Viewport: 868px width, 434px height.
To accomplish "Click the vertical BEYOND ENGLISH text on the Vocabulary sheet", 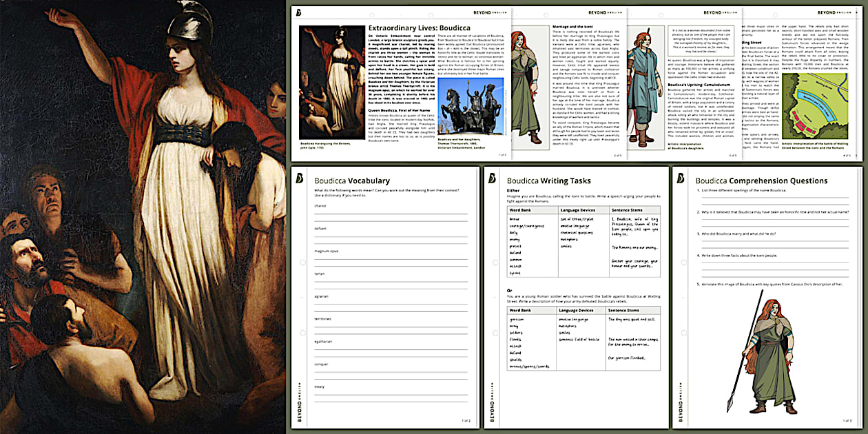I will click(x=298, y=403).
